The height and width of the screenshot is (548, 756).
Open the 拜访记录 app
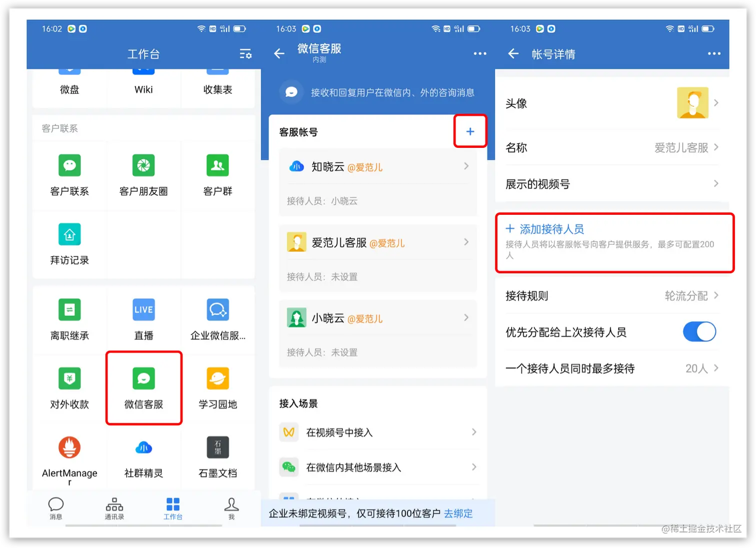(x=69, y=244)
